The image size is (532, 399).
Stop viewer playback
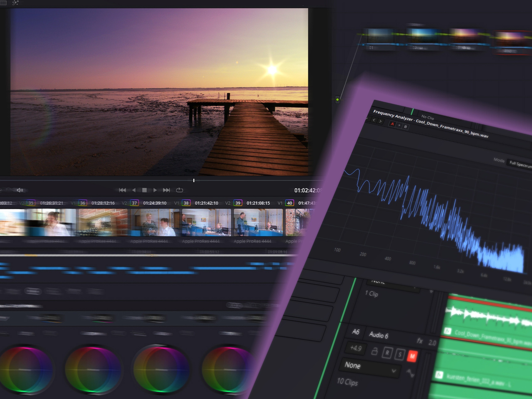144,190
